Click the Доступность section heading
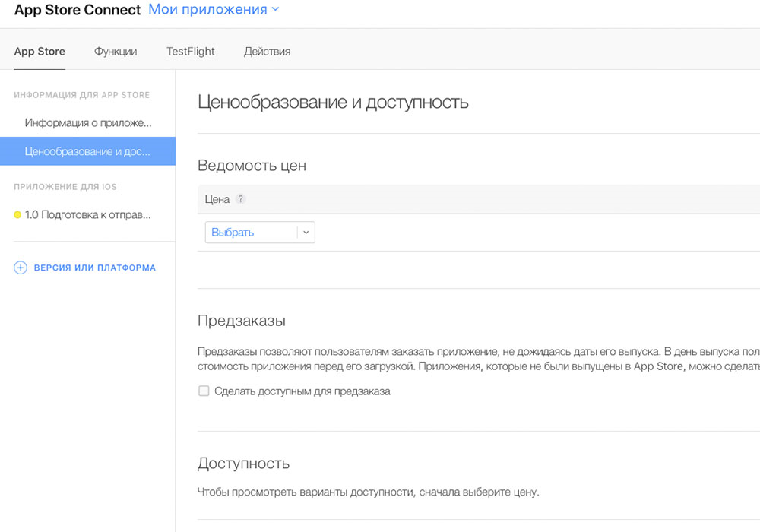 click(x=243, y=464)
